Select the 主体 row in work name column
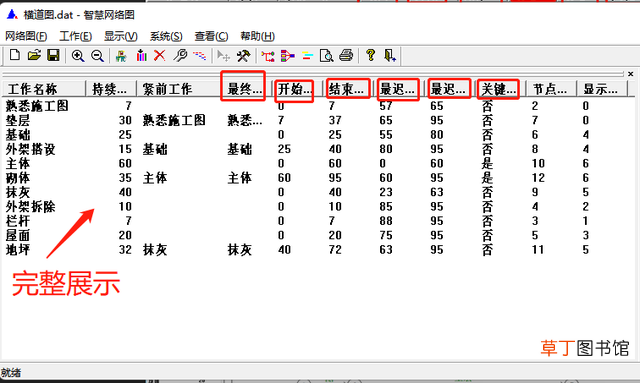 point(18,163)
